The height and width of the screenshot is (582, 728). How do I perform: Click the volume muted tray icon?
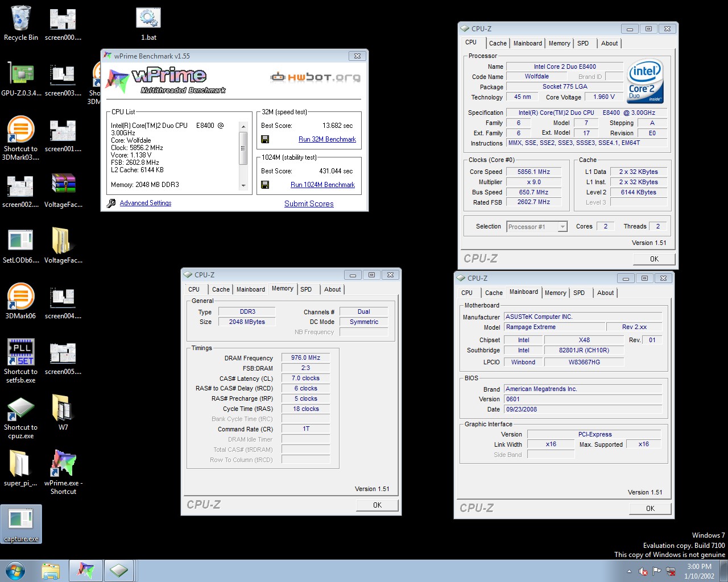pyautogui.click(x=643, y=571)
